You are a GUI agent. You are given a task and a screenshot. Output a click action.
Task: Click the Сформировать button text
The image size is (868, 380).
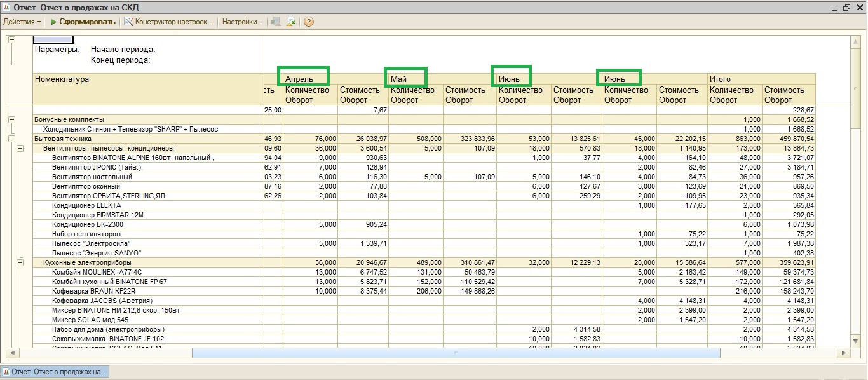(x=88, y=22)
